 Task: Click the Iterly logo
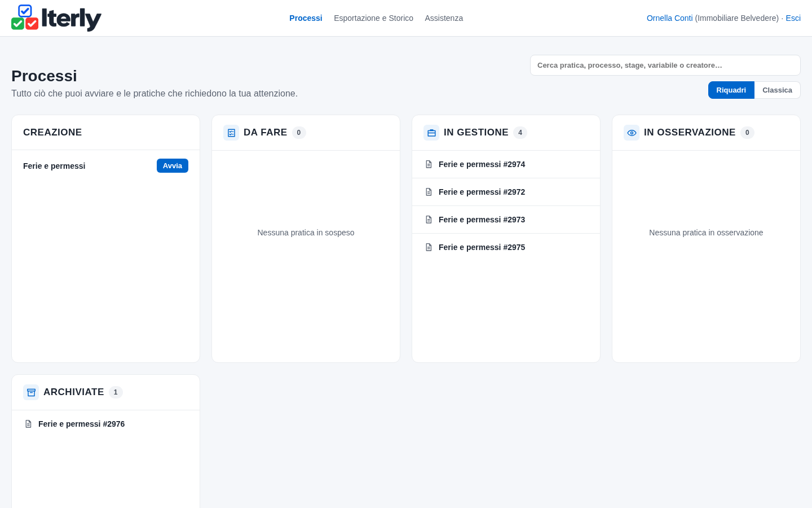56,18
